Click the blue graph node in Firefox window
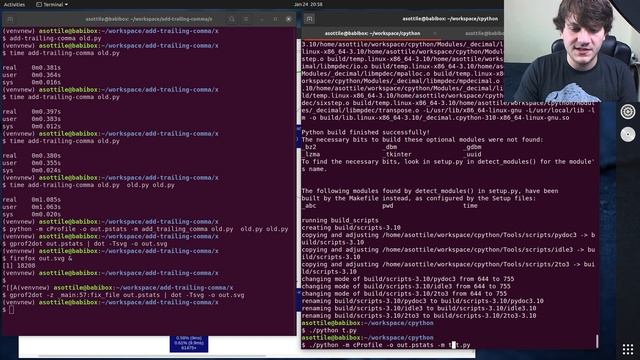This screenshot has height=360, width=640. pos(189,343)
